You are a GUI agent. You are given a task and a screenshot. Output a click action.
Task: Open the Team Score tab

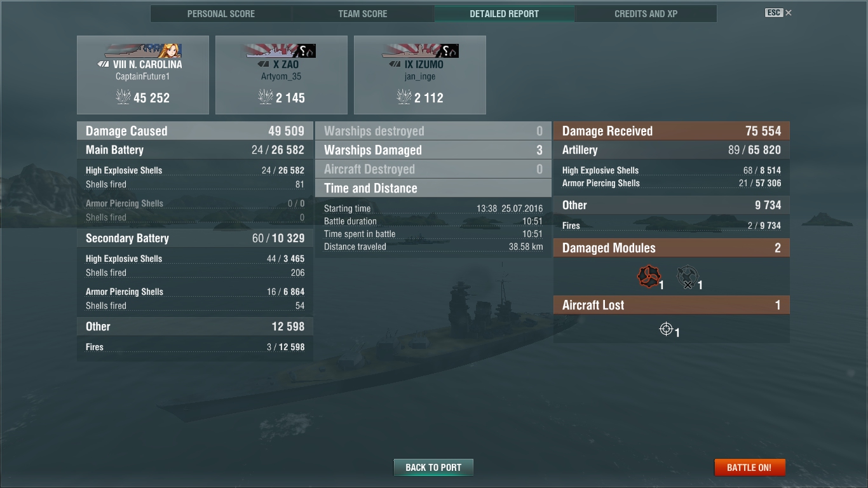point(363,13)
